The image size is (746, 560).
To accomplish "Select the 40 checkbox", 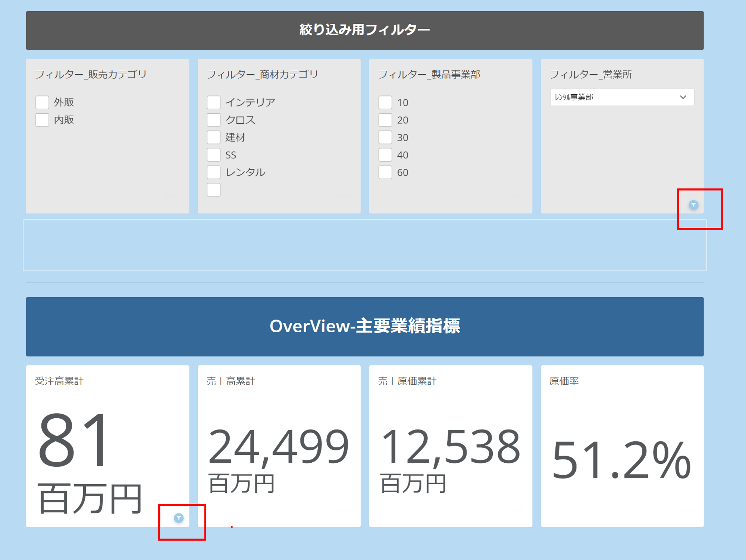I will (x=385, y=155).
